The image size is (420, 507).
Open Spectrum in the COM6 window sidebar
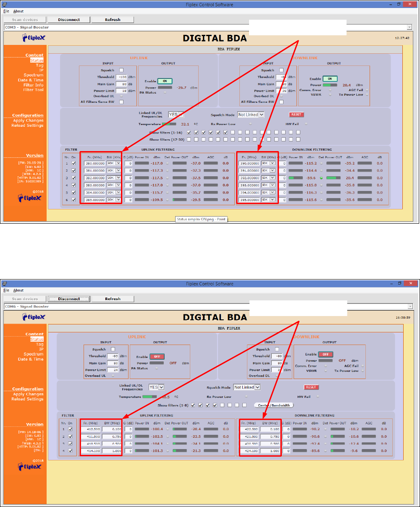(34, 354)
